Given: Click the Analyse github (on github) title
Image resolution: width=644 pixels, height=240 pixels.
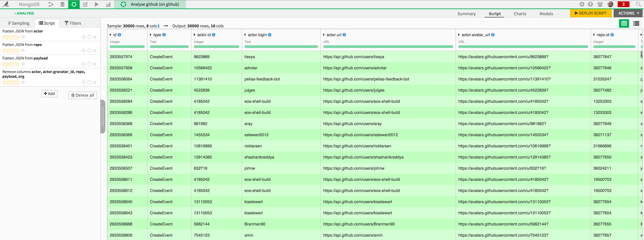Looking at the screenshot, I should pyautogui.click(x=155, y=4).
